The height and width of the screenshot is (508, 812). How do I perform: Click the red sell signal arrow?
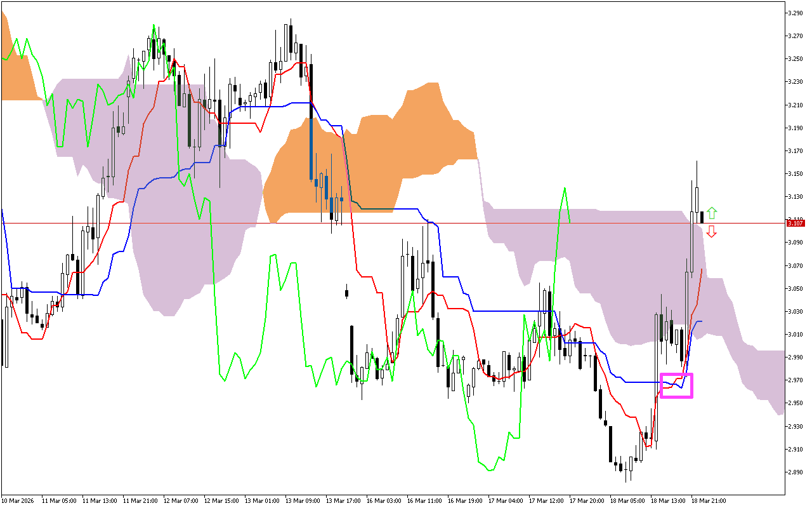tap(713, 232)
